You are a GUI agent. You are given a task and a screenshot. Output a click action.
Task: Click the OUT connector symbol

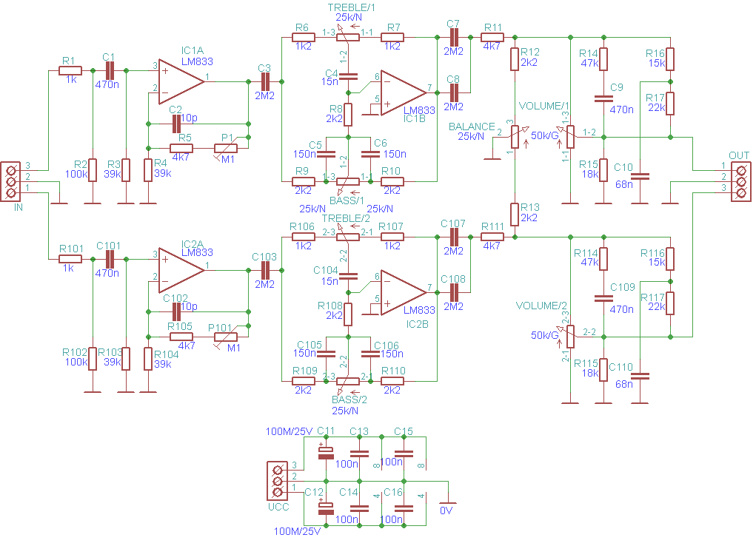pos(740,182)
